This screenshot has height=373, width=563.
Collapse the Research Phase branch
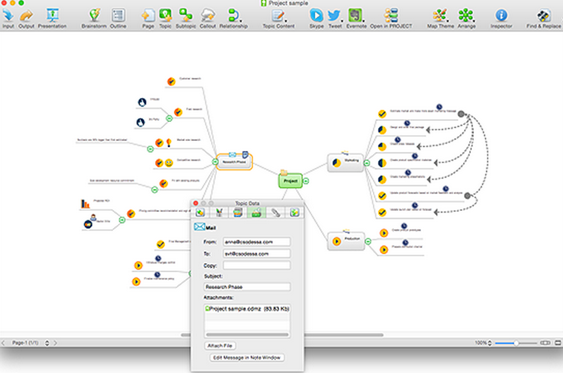coord(215,162)
